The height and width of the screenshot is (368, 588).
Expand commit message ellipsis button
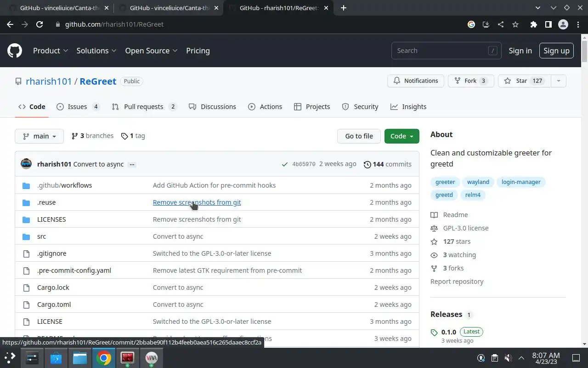click(132, 164)
